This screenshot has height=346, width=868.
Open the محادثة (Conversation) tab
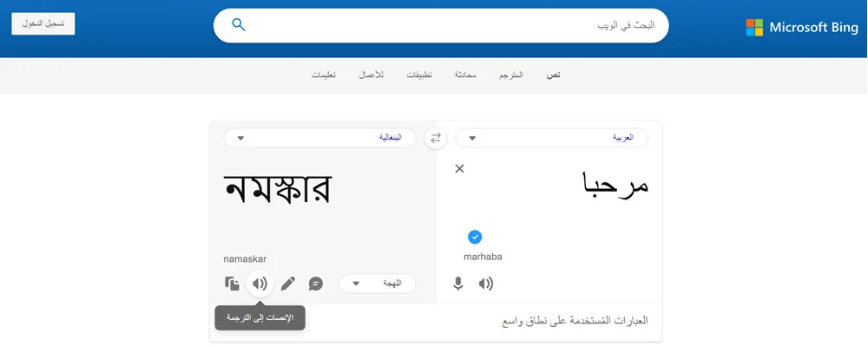pyautogui.click(x=465, y=75)
